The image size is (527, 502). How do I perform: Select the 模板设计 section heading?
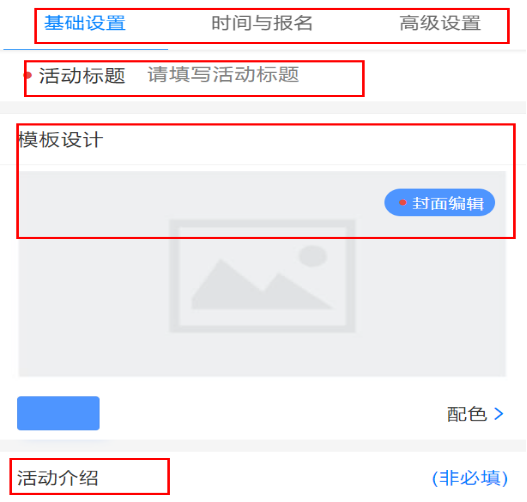tap(60, 139)
